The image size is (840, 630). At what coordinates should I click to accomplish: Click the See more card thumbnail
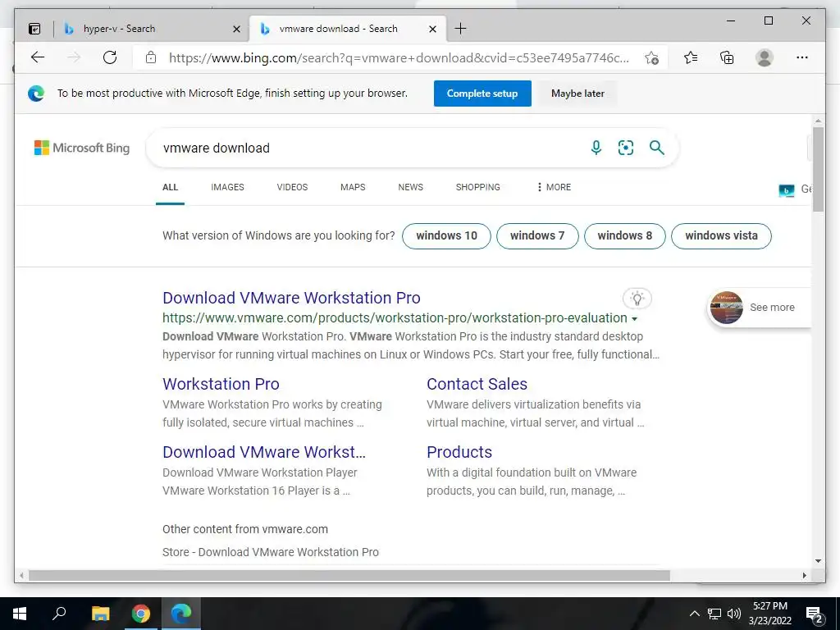click(727, 308)
